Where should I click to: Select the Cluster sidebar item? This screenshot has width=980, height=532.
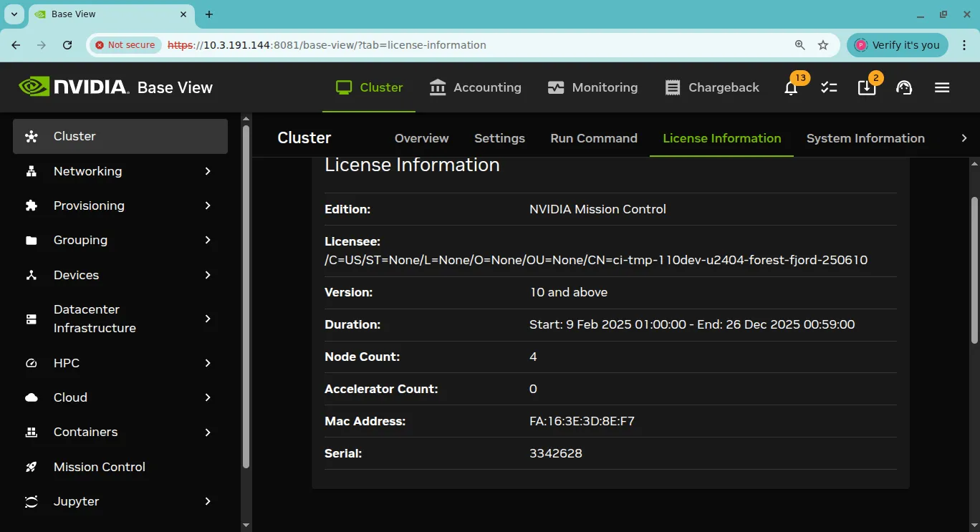pyautogui.click(x=120, y=136)
